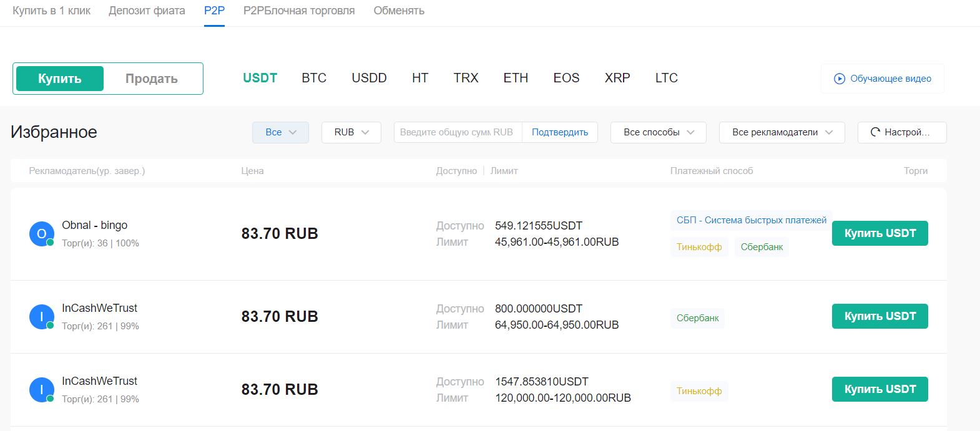
Task: Switch to Купить mode
Action: click(60, 79)
